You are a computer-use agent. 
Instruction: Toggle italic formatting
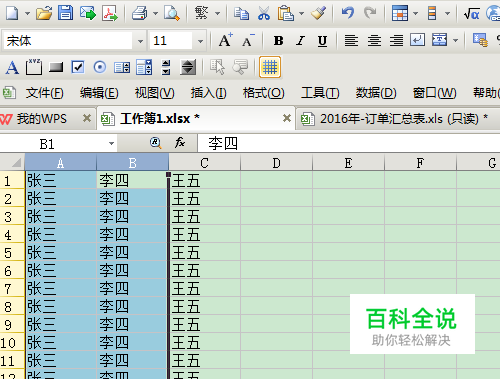click(x=300, y=41)
